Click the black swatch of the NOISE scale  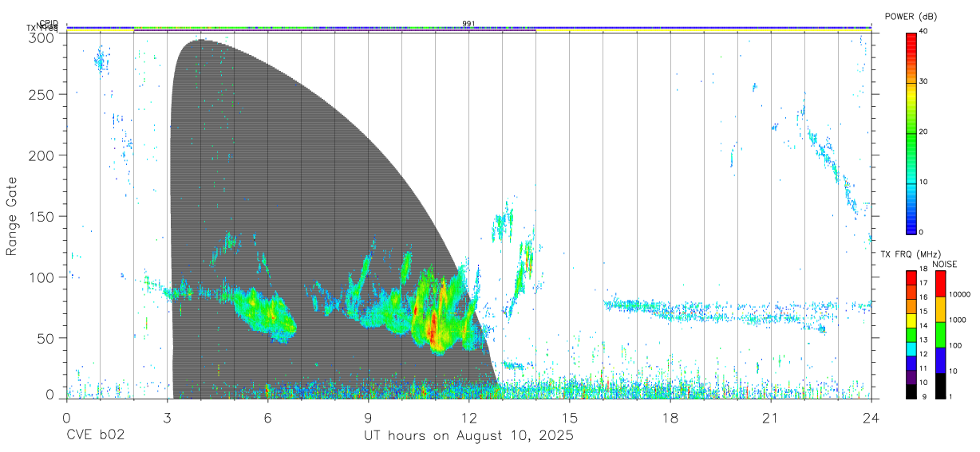coord(941,385)
